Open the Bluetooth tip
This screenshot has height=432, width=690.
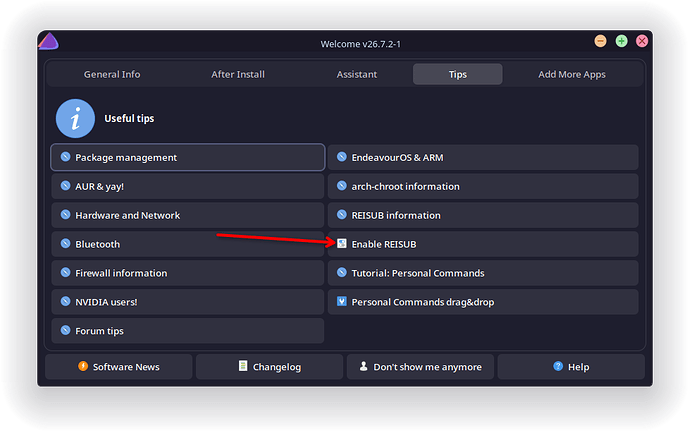coord(188,244)
